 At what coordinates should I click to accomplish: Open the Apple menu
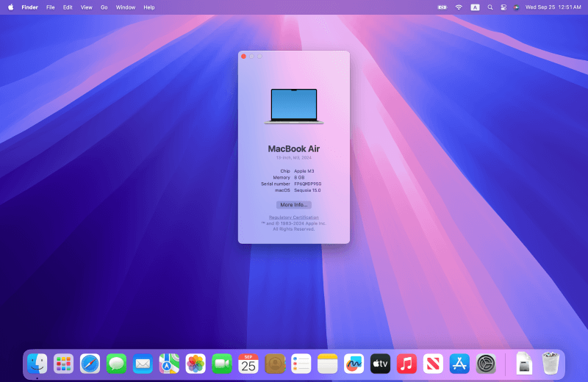(11, 7)
